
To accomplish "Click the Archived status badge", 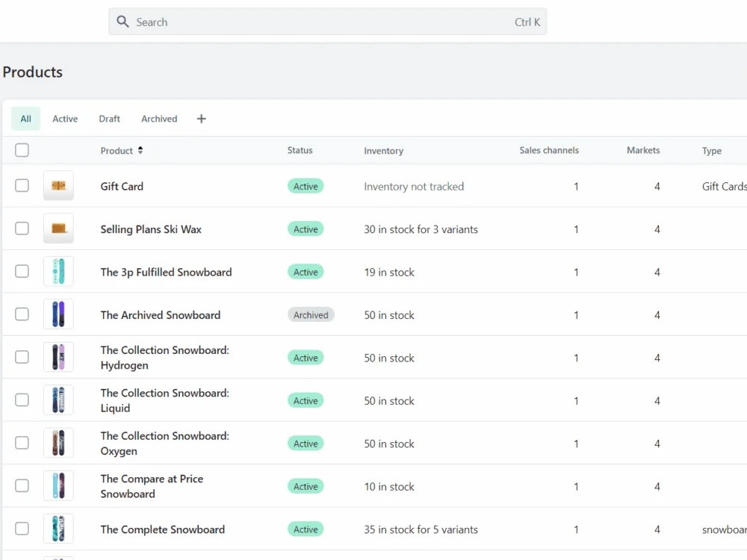I will pyautogui.click(x=311, y=315).
